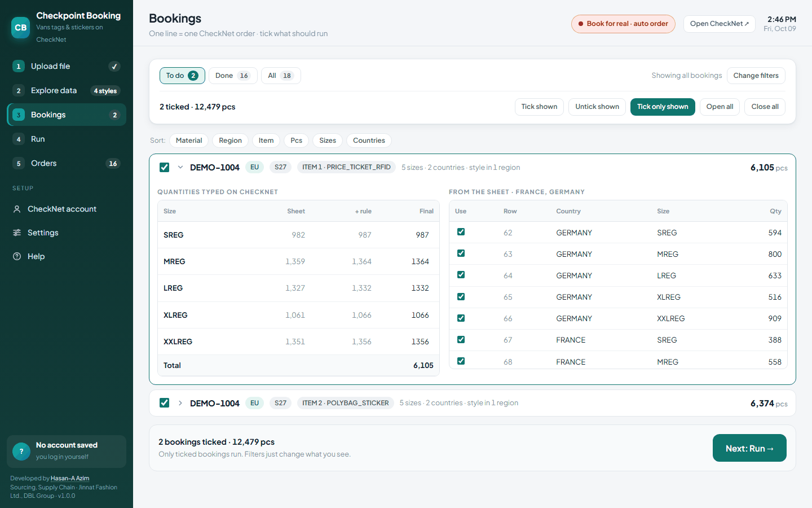Image resolution: width=812 pixels, height=508 pixels.
Task: Click ITEM 2 · POLYBAG_STICKER tag
Action: click(346, 403)
